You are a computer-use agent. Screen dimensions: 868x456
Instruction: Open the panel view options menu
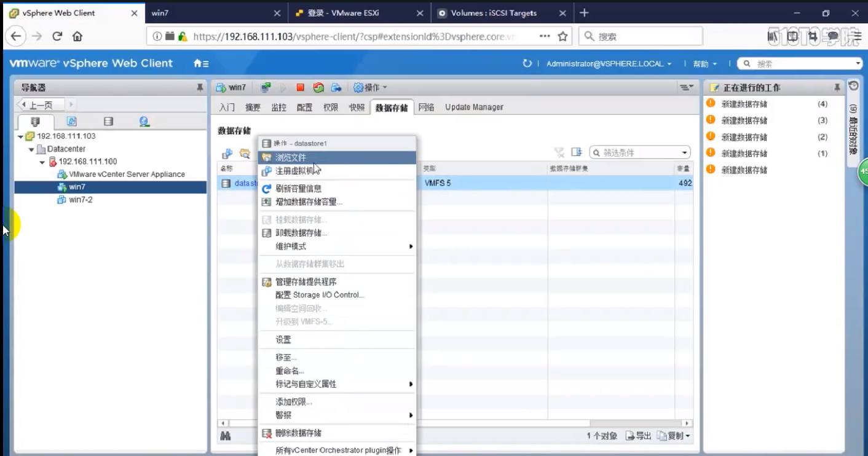687,88
